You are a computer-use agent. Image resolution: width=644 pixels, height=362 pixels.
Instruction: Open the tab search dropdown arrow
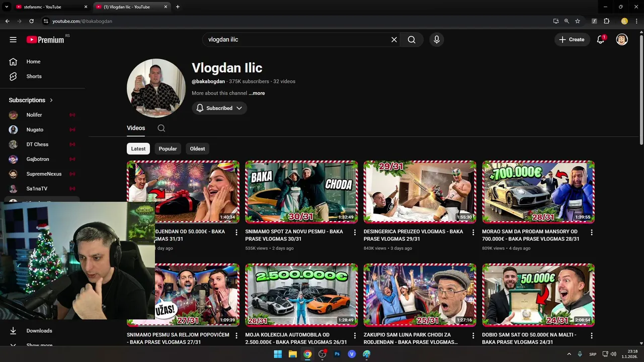(x=7, y=7)
